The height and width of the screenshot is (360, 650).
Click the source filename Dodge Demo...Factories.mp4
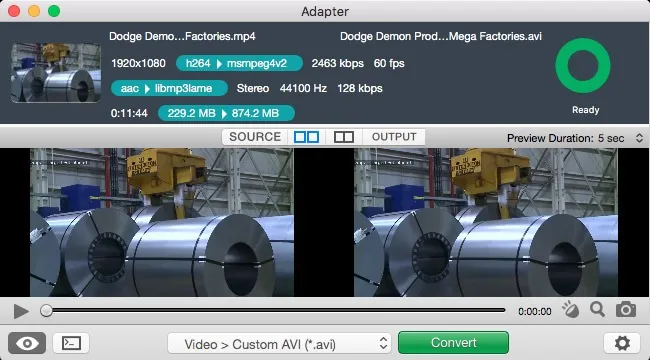182,36
